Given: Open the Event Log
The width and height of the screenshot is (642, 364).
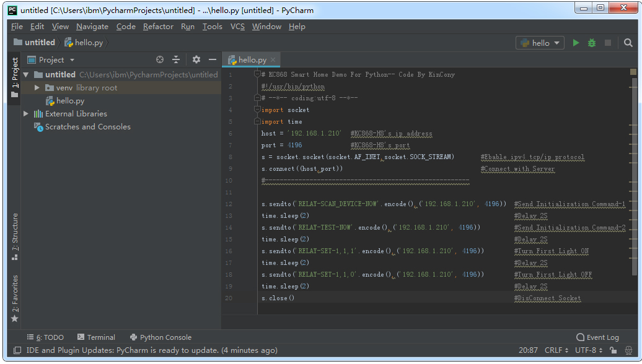Looking at the screenshot, I should pyautogui.click(x=597, y=337).
